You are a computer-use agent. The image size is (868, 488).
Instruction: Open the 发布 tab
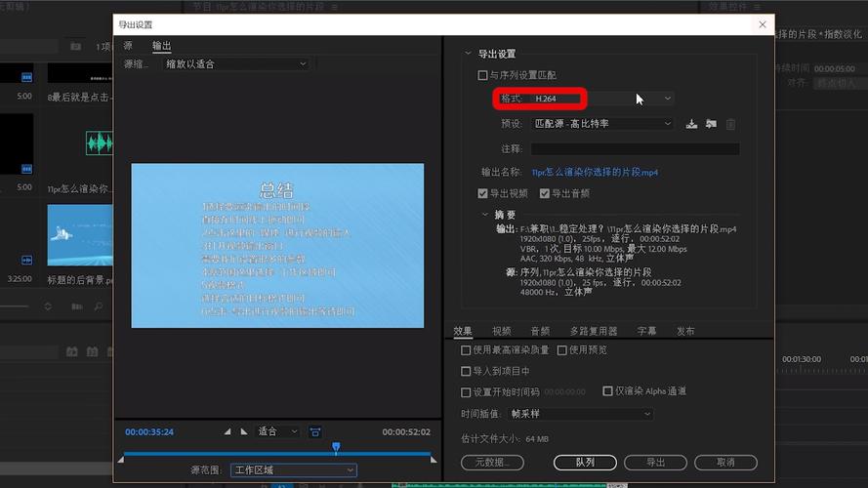pyautogui.click(x=685, y=331)
